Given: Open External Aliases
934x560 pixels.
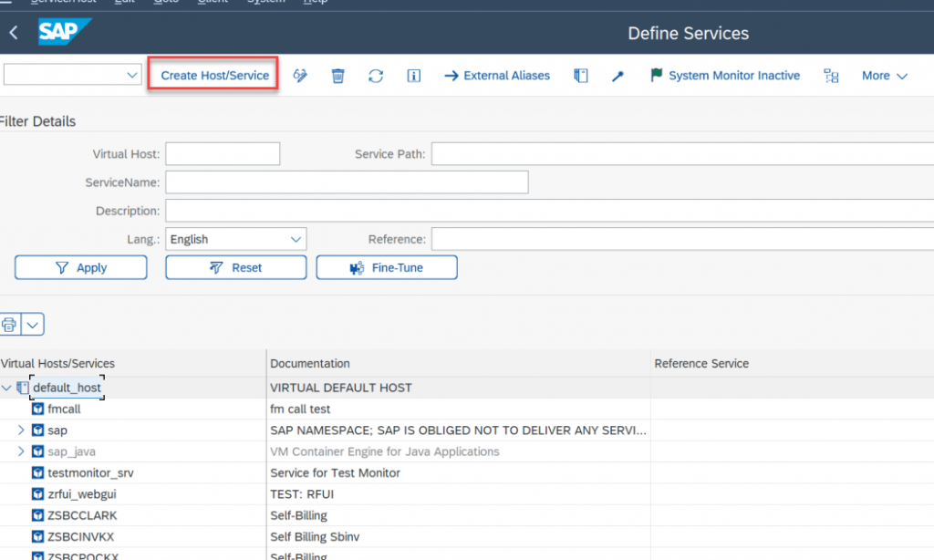Looking at the screenshot, I should [497, 76].
